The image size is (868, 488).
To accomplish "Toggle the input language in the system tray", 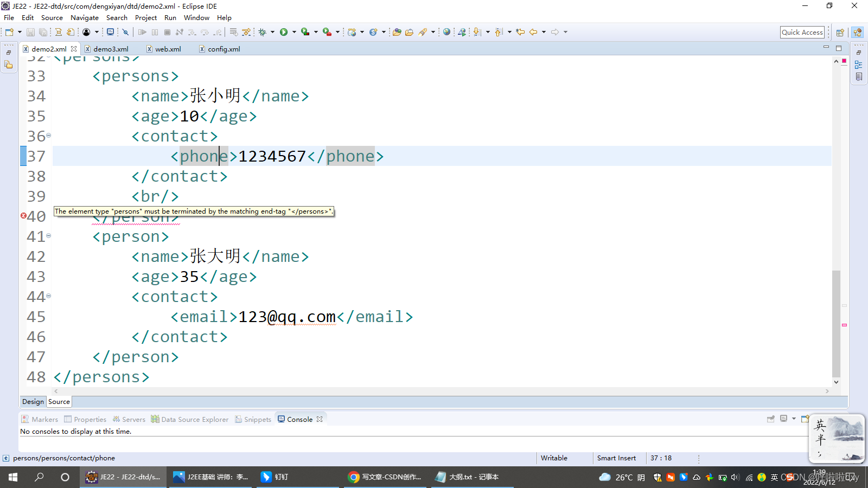I will pos(773,478).
